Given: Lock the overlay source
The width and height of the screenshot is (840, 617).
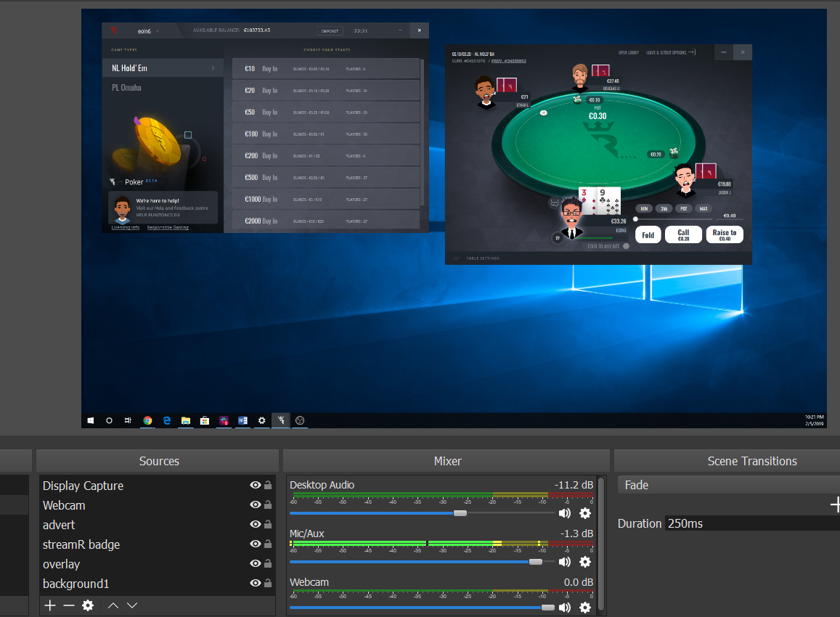Looking at the screenshot, I should pyautogui.click(x=268, y=563).
